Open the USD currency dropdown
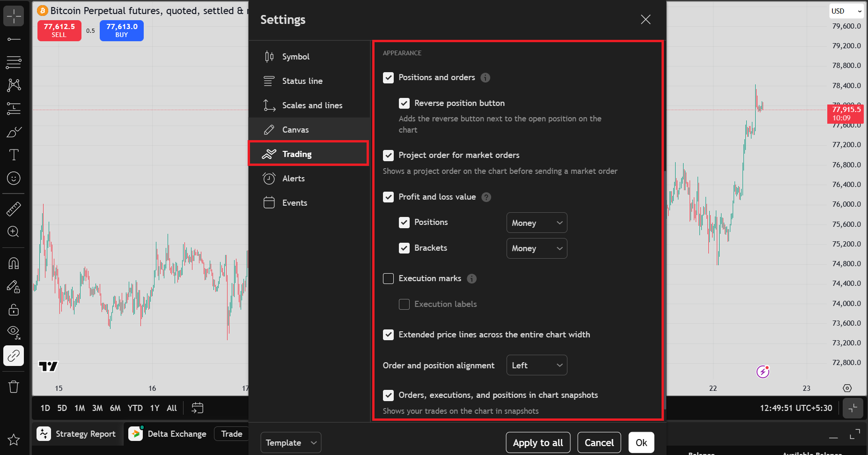This screenshot has height=455, width=868. click(846, 11)
